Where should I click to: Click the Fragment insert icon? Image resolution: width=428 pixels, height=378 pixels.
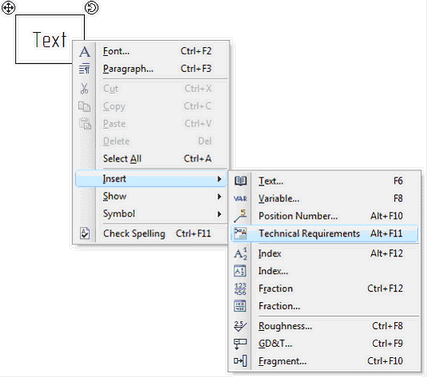click(x=240, y=361)
